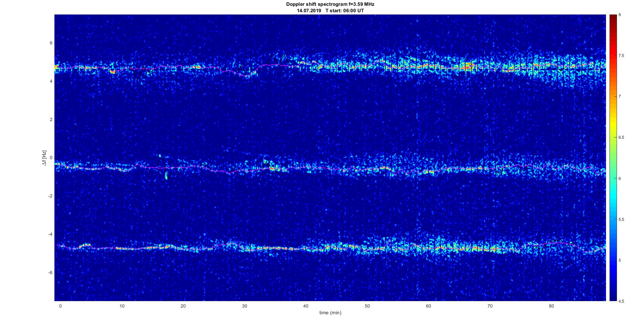644x323 pixels.
Task: Click the x-axis tick label '10'
Action: click(x=122, y=306)
